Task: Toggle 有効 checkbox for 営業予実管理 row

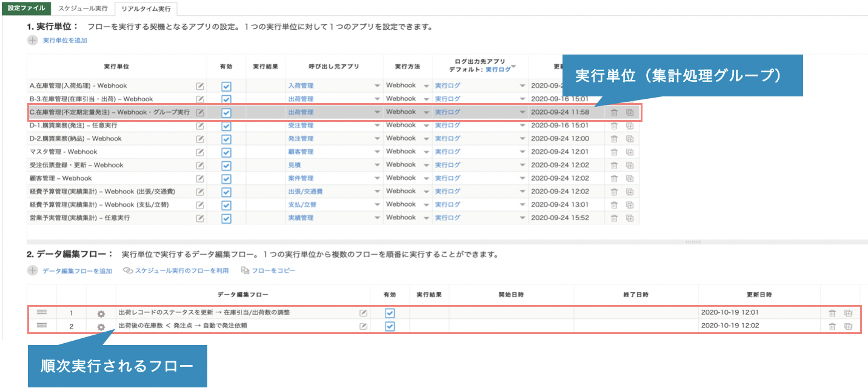Action: (226, 218)
